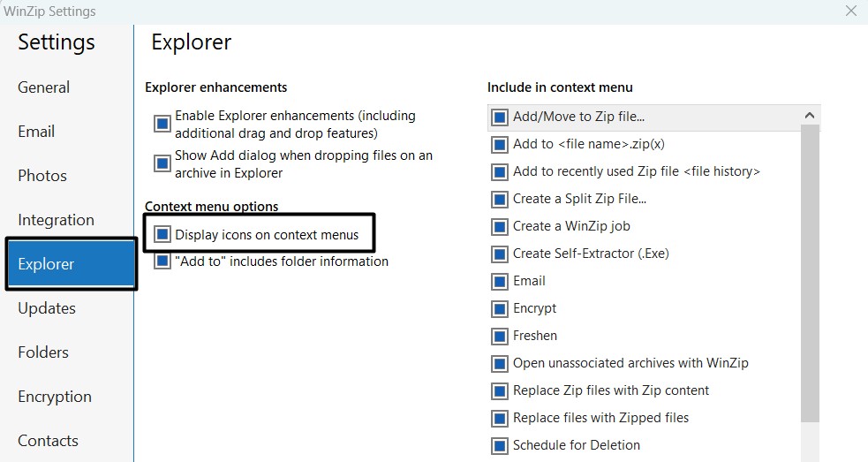The width and height of the screenshot is (868, 462).
Task: Uncheck Create Self-Extractor (.Exe) option
Action: click(500, 254)
